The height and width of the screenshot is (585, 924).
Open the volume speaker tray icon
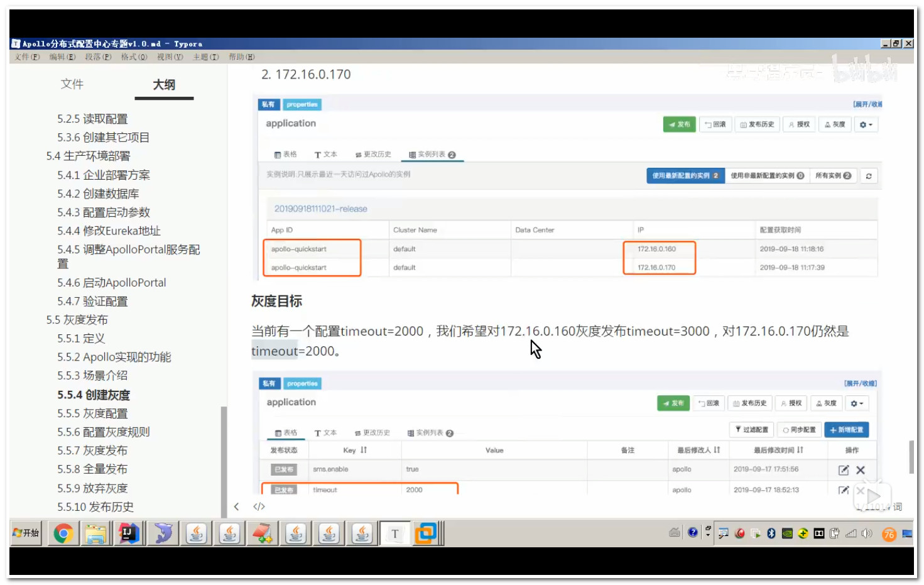(867, 533)
